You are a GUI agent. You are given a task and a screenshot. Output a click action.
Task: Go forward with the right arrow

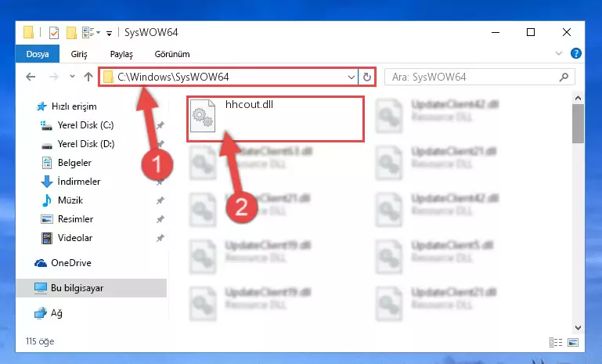(x=54, y=77)
